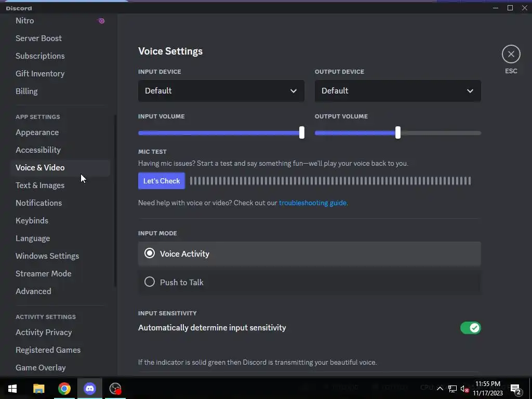Open Gift Inventory
Image resolution: width=532 pixels, height=399 pixels.
coord(40,74)
